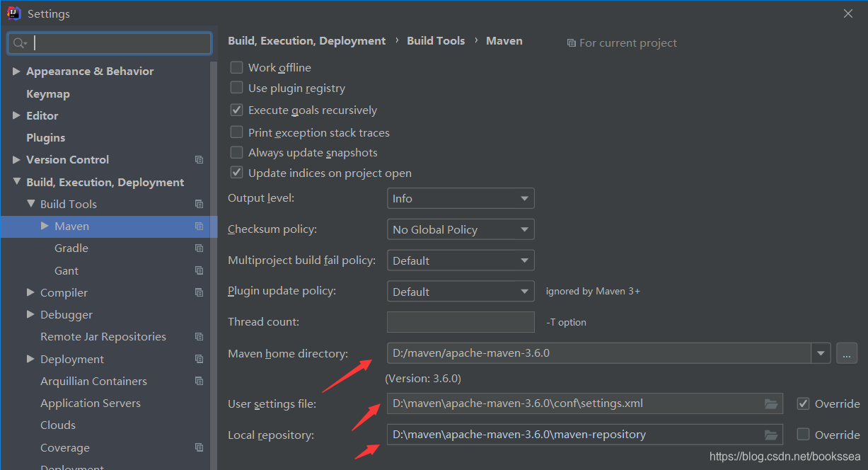Open Multiproject build fail policy dropdown
868x470 pixels.
461,260
